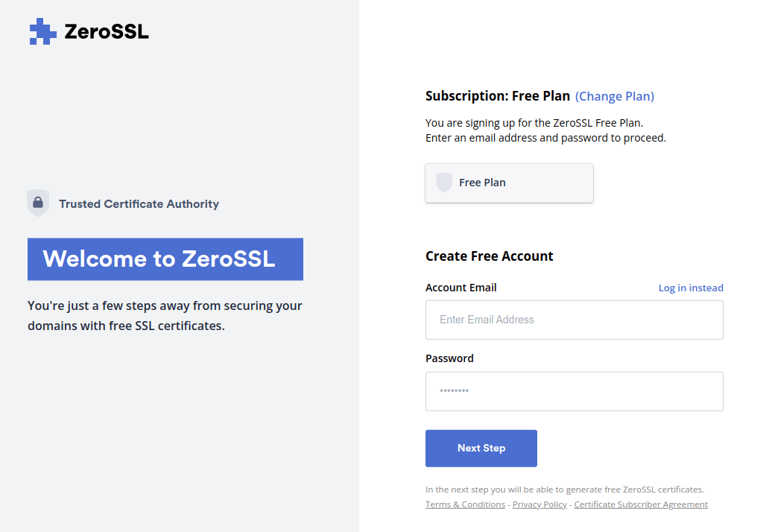Click the Subscription: Free Plan heading

tap(497, 96)
